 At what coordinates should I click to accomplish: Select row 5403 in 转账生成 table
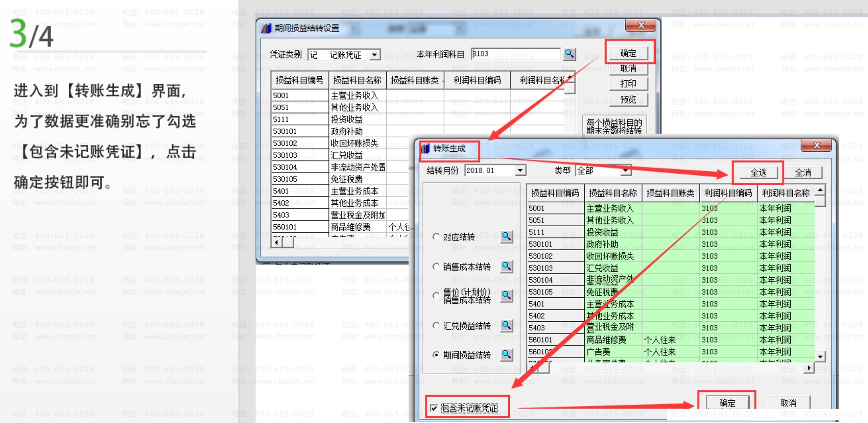pos(671,328)
